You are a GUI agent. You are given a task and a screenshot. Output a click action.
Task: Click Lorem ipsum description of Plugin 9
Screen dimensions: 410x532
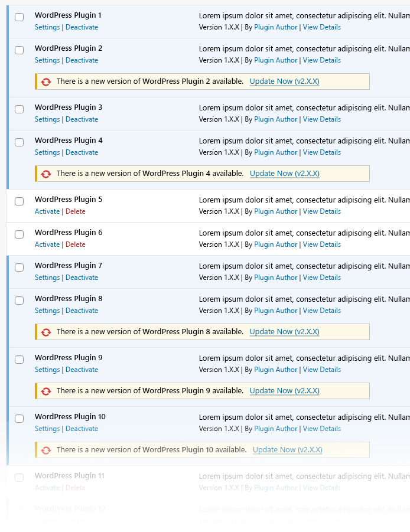(304, 358)
